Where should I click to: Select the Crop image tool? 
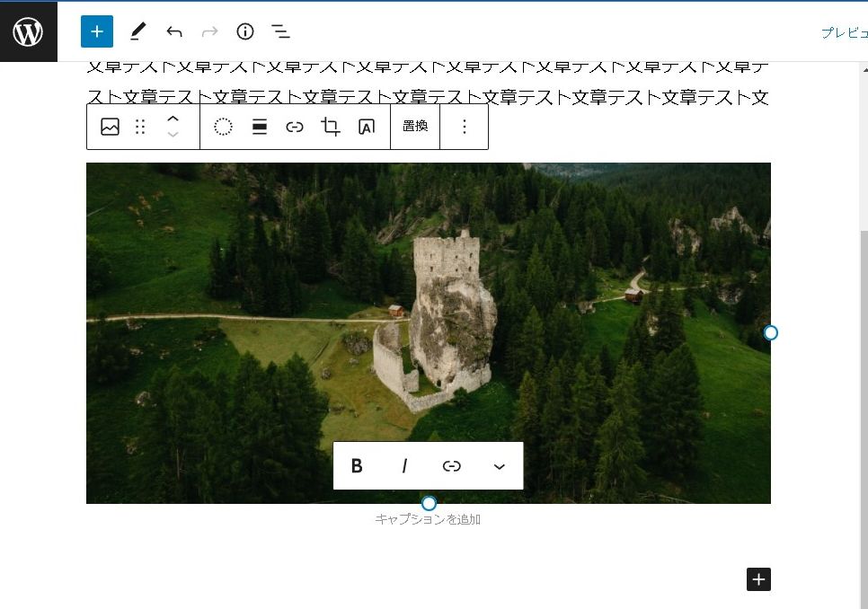point(331,127)
